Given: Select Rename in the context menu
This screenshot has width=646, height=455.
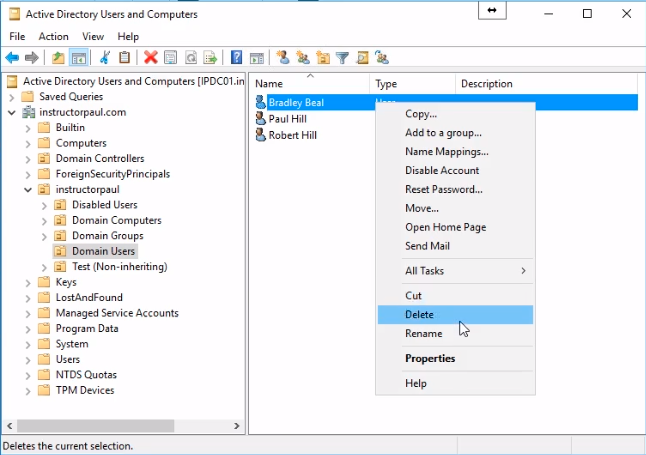Looking at the screenshot, I should click(455, 333).
